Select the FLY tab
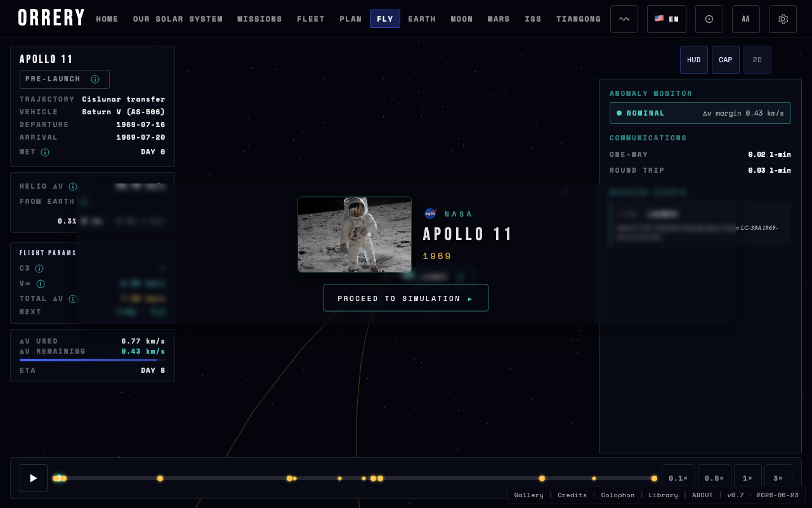The width and height of the screenshot is (812, 508). [x=385, y=19]
